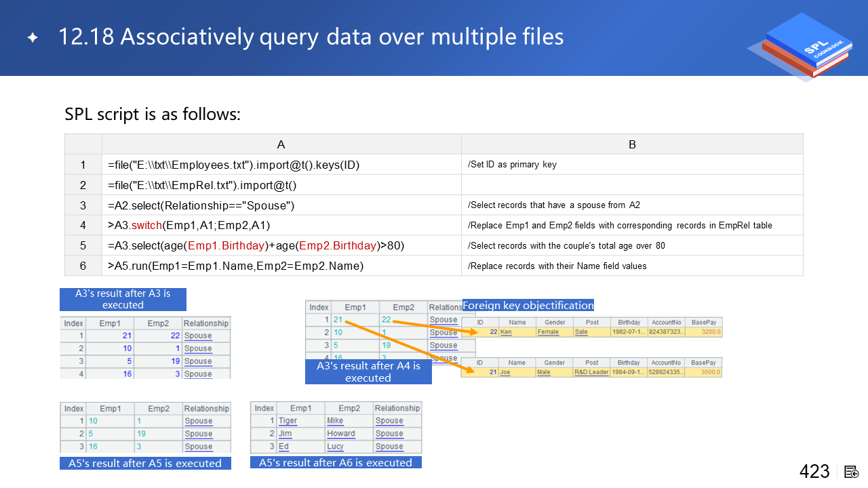The height and width of the screenshot is (488, 868).
Task: Click the R&D Leader post value
Action: pyautogui.click(x=591, y=372)
